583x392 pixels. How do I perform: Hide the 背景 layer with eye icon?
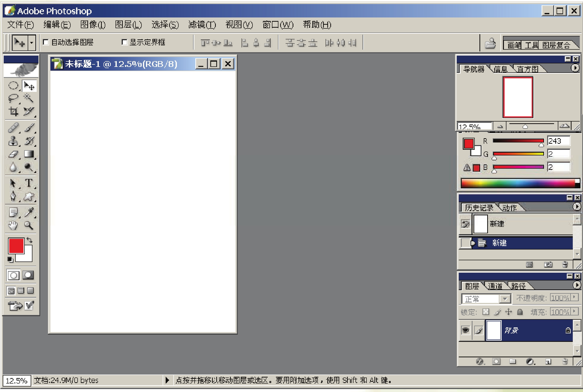[465, 330]
